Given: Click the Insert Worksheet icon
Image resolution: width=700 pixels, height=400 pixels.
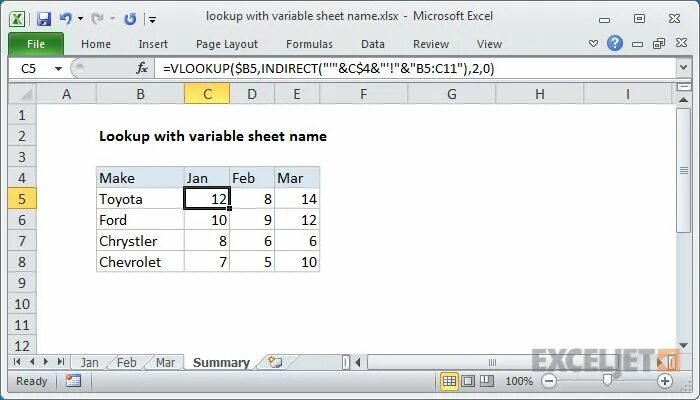Looking at the screenshot, I should tap(275, 362).
